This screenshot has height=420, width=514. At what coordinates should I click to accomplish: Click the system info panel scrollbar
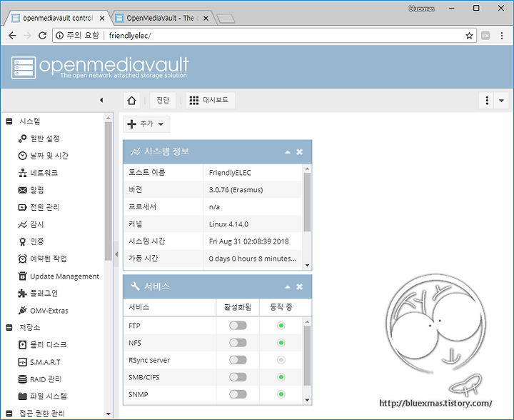(307, 202)
